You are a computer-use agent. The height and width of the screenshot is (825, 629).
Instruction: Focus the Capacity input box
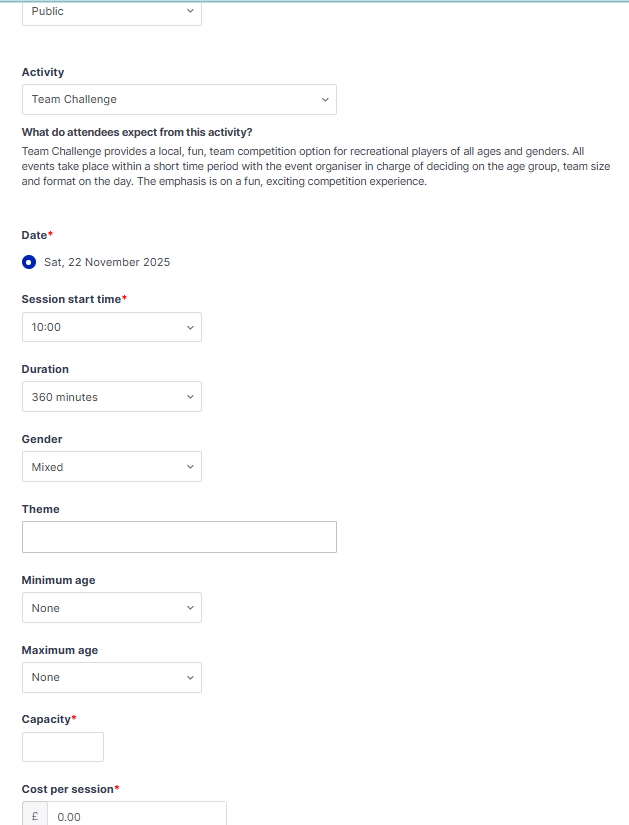click(x=63, y=747)
